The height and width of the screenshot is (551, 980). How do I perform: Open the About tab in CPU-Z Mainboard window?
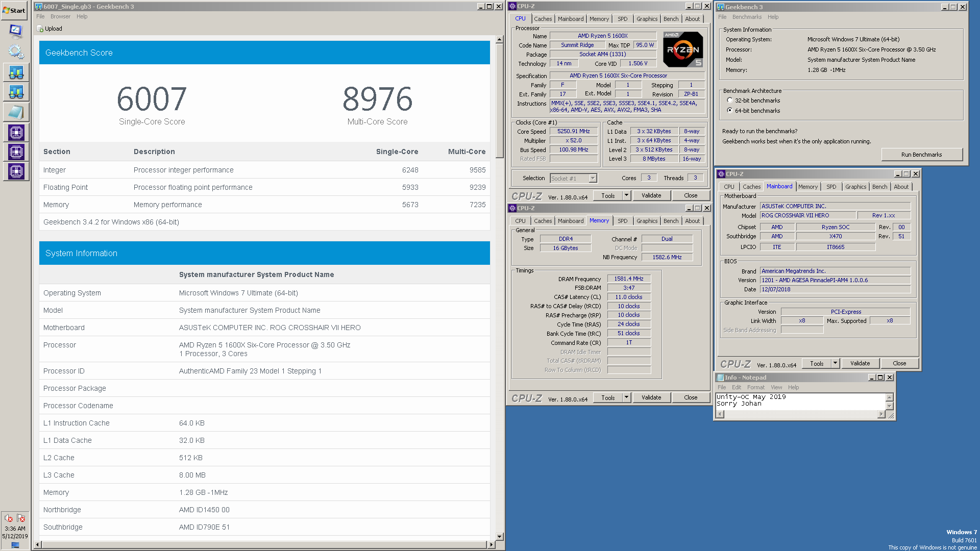(901, 187)
